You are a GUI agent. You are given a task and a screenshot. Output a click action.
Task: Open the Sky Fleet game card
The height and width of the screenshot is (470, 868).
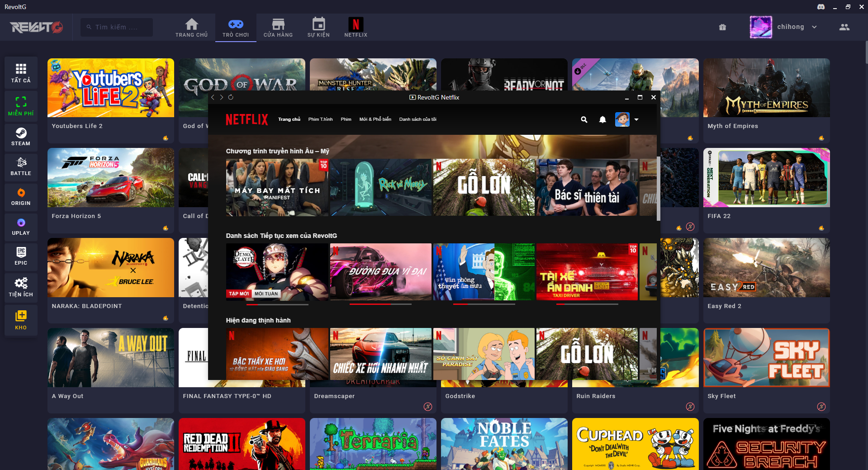coord(767,371)
